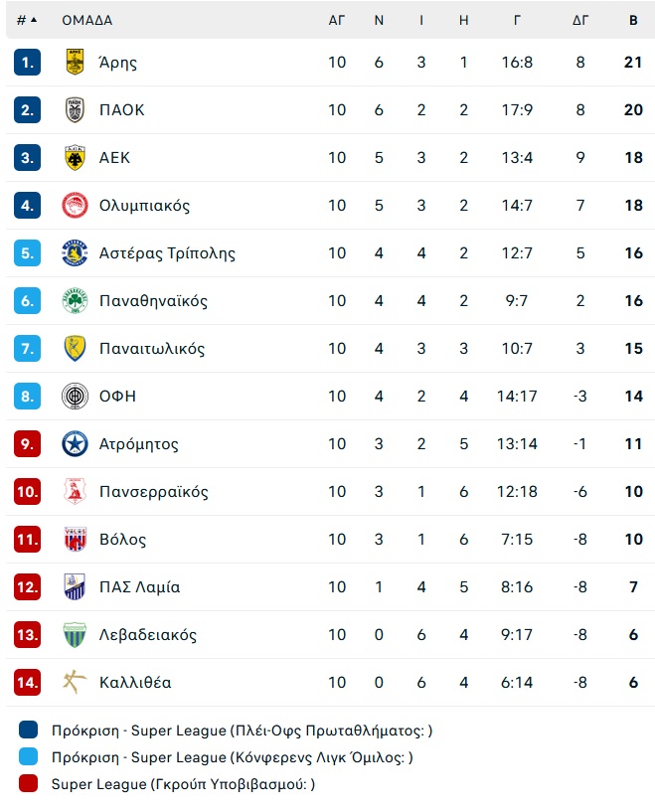
Task: Click the Καλλιθέα team logo
Action: pos(75,682)
